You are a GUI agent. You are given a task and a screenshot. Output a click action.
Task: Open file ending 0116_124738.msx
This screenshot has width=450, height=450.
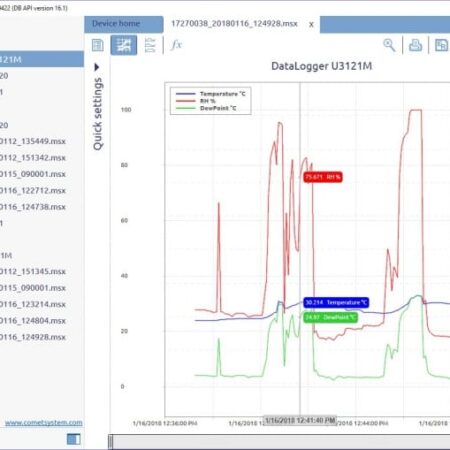[x=33, y=207]
